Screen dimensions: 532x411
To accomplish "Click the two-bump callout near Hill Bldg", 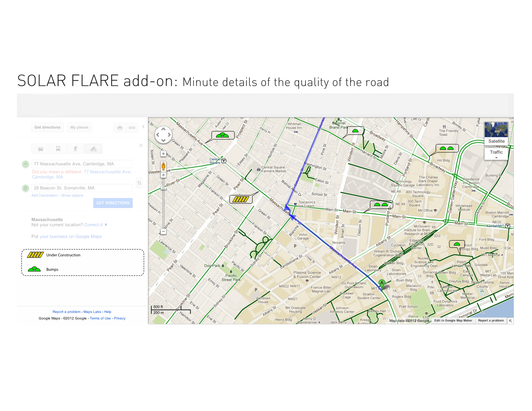I will 447,148.
